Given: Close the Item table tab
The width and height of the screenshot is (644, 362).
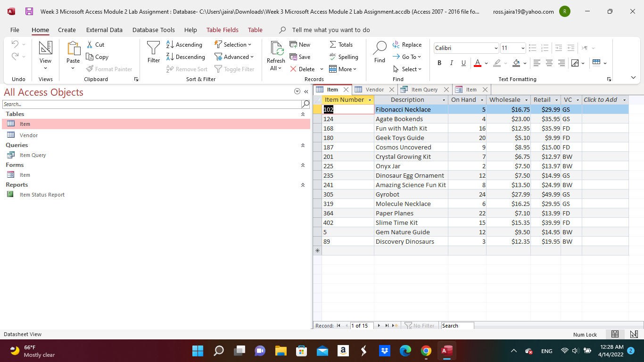Looking at the screenshot, I should (x=346, y=90).
